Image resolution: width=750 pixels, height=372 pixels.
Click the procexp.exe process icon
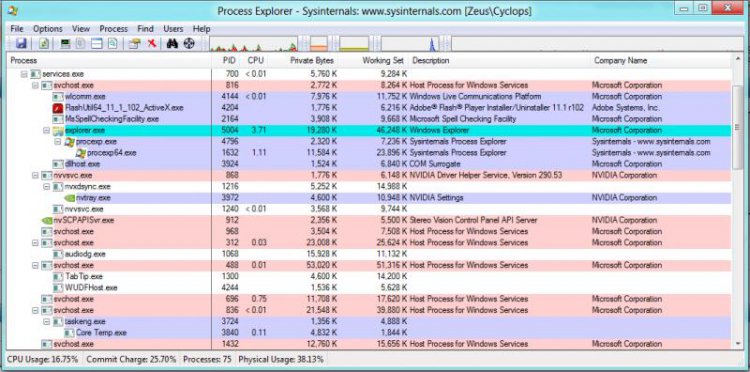point(70,142)
